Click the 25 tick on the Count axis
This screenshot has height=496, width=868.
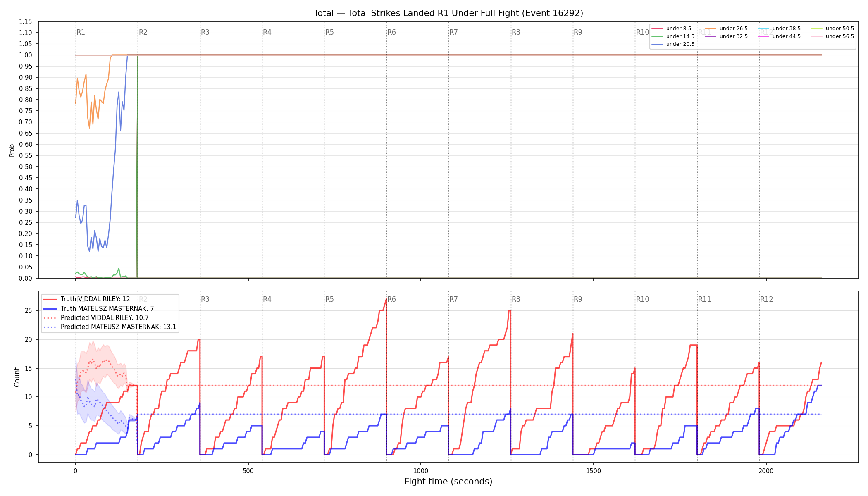point(29,310)
